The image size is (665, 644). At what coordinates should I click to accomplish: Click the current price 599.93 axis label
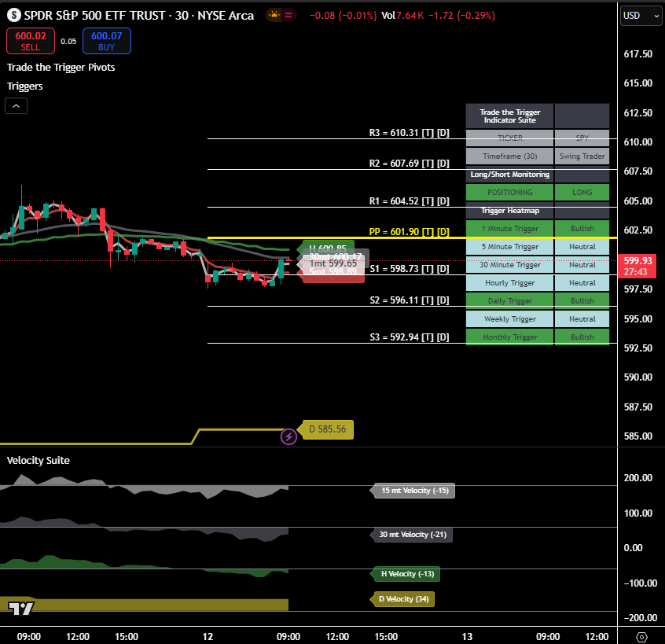tap(637, 266)
